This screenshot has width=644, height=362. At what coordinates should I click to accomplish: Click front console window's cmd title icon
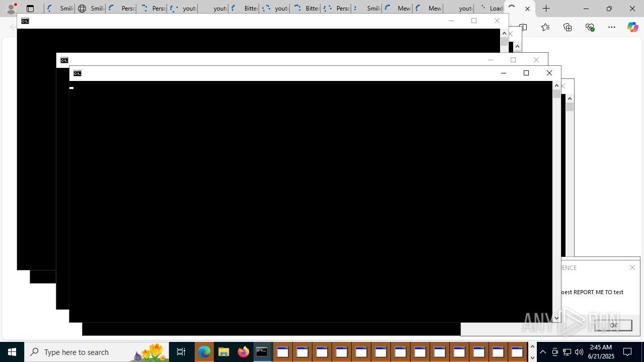[x=77, y=73]
